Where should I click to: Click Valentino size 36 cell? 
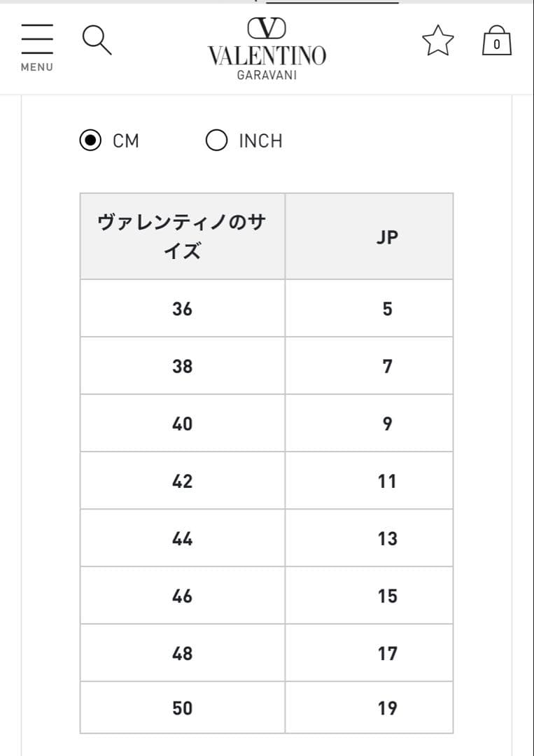(x=182, y=309)
